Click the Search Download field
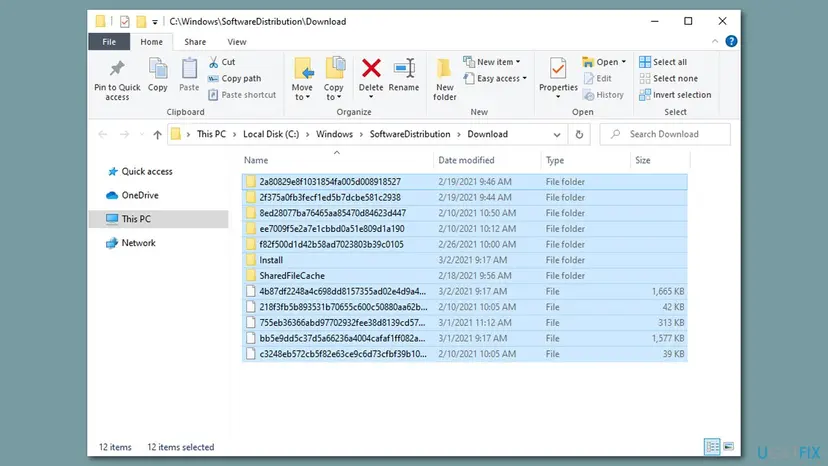Screen dimensions: 828x466 click(665, 134)
